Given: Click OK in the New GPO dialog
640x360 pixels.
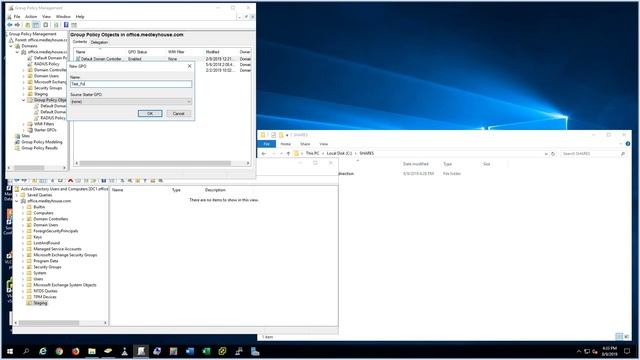Looking at the screenshot, I should (x=150, y=113).
